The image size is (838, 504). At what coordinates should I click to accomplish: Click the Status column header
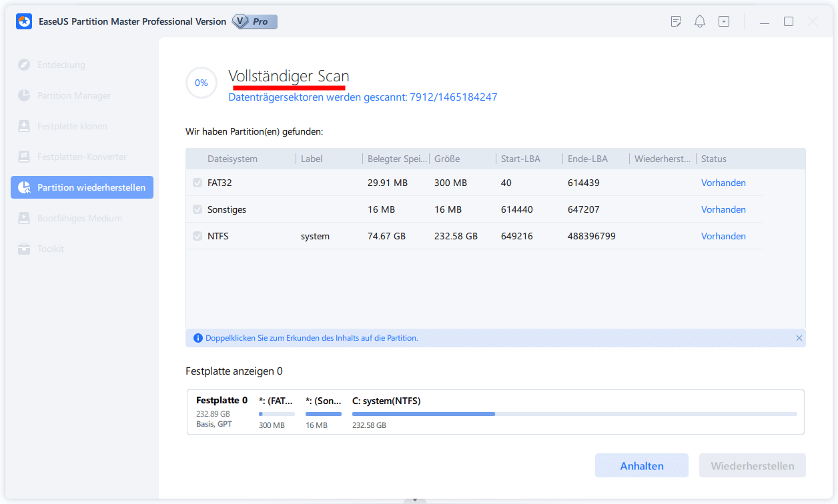pos(714,159)
